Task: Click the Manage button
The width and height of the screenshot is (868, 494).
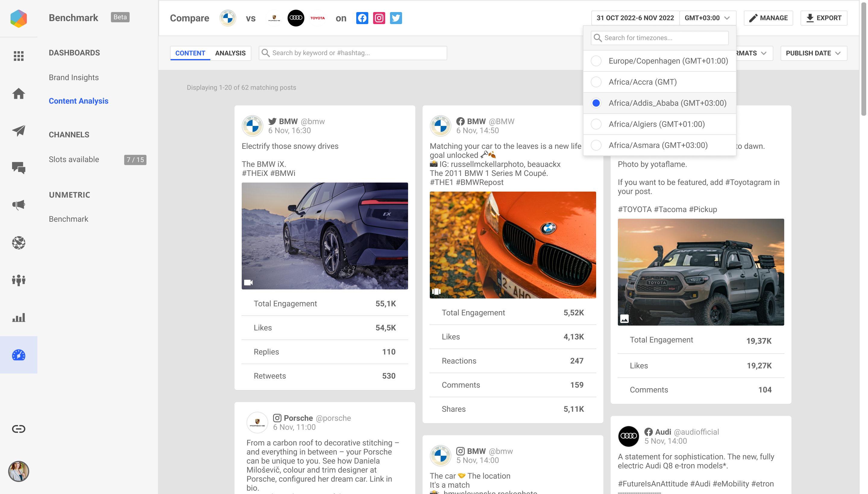Action: (769, 18)
